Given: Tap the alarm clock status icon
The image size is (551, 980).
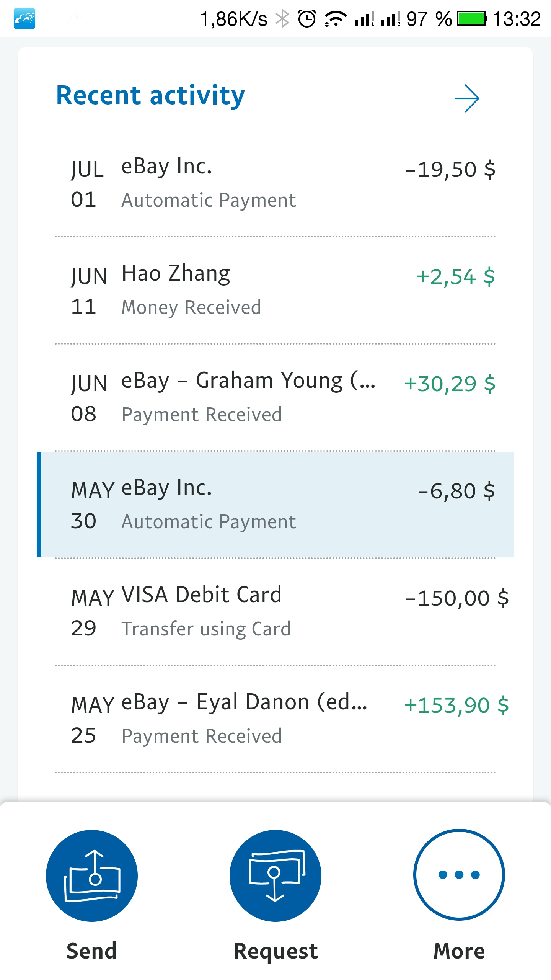Looking at the screenshot, I should click(307, 18).
